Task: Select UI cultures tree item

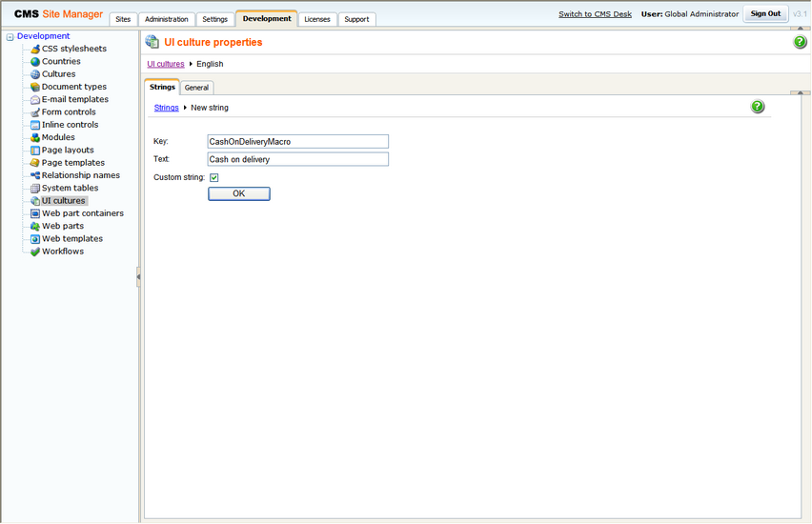Action: point(64,201)
